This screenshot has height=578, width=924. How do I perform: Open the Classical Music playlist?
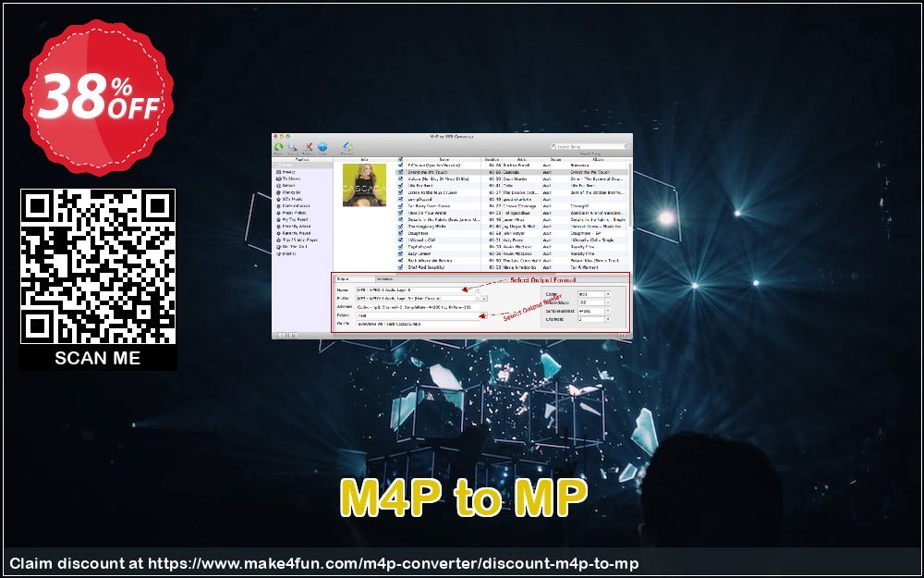click(x=294, y=206)
